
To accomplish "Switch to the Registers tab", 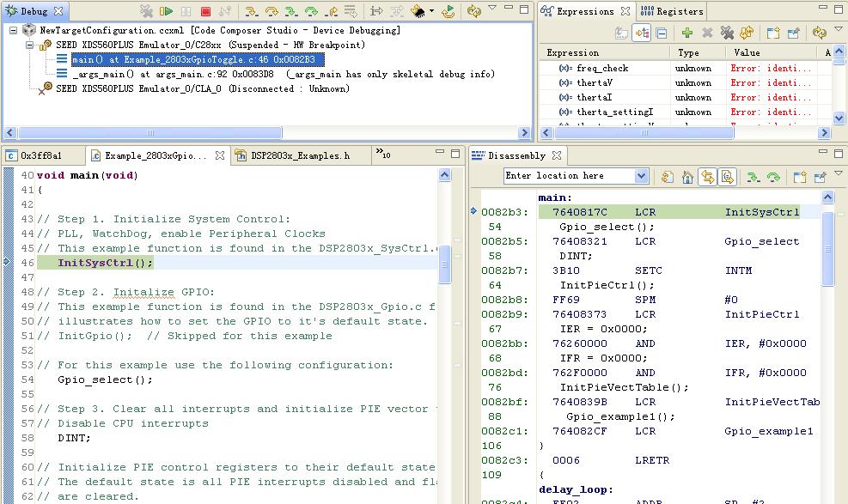I will coord(672,11).
